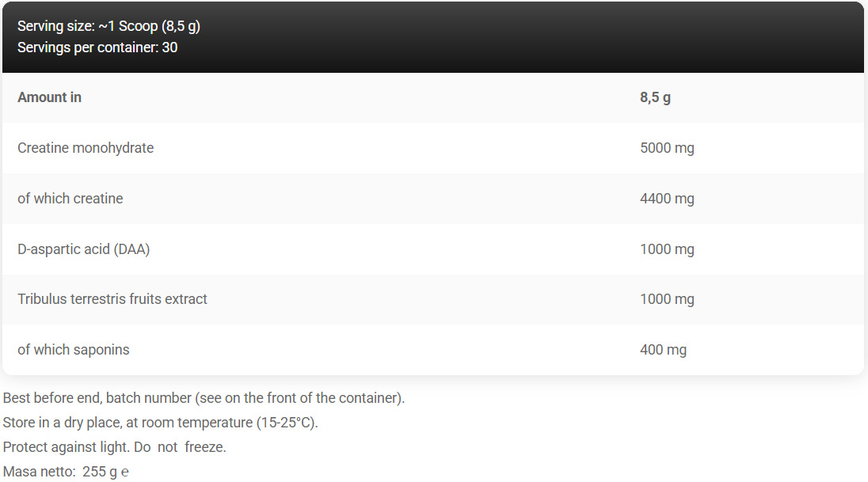The width and height of the screenshot is (868, 482).
Task: Click the 'Store in a dry place' line
Action: [161, 422]
